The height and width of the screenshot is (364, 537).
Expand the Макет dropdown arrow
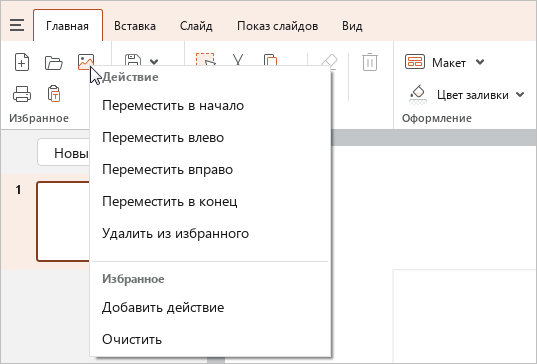pyautogui.click(x=480, y=62)
